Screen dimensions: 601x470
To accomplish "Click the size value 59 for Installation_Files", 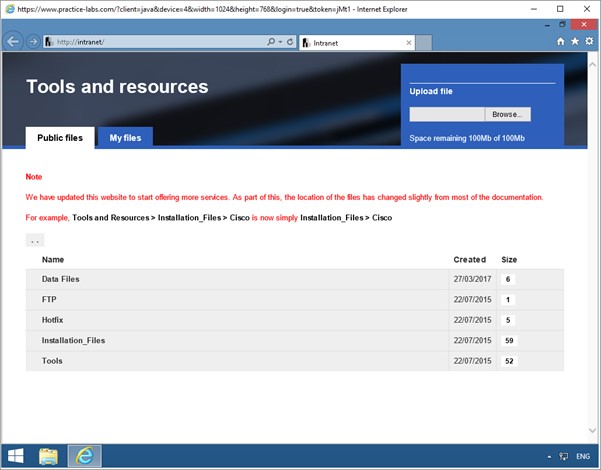I will pyautogui.click(x=509, y=340).
